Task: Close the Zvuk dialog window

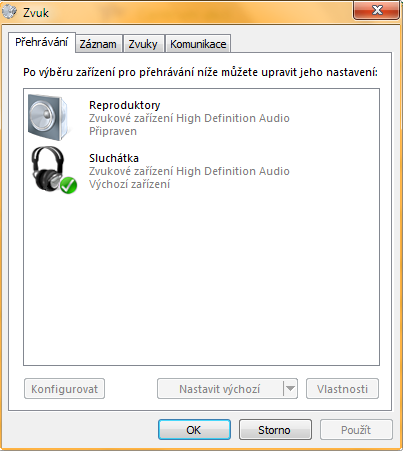Action: point(377,10)
